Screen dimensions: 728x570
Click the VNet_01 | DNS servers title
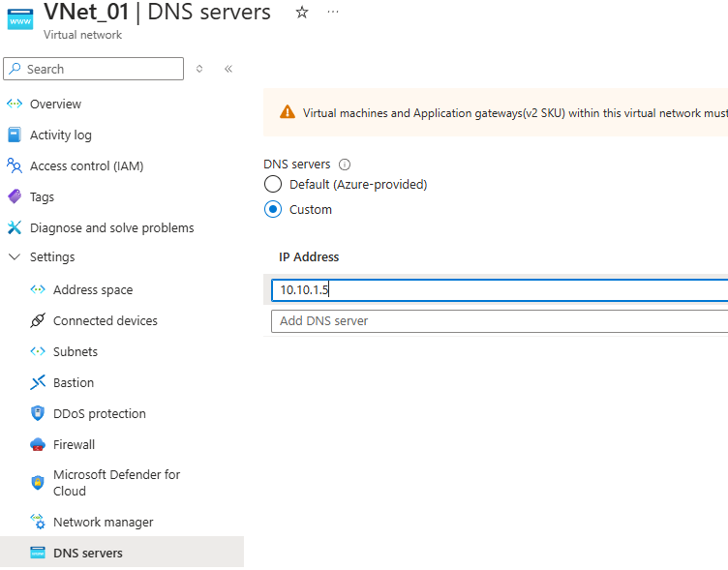pyautogui.click(x=157, y=12)
